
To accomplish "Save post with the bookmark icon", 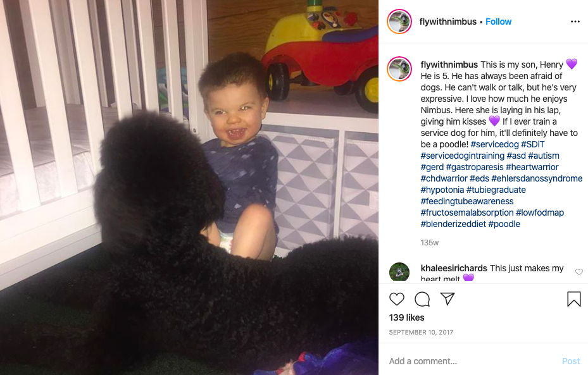I will point(573,299).
